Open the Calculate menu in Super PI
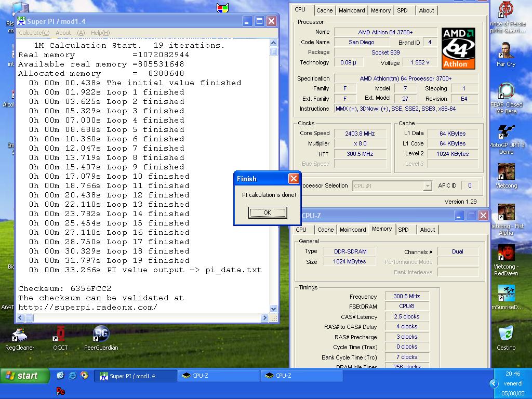Image resolution: width=532 pixels, height=399 pixels. tap(34, 33)
